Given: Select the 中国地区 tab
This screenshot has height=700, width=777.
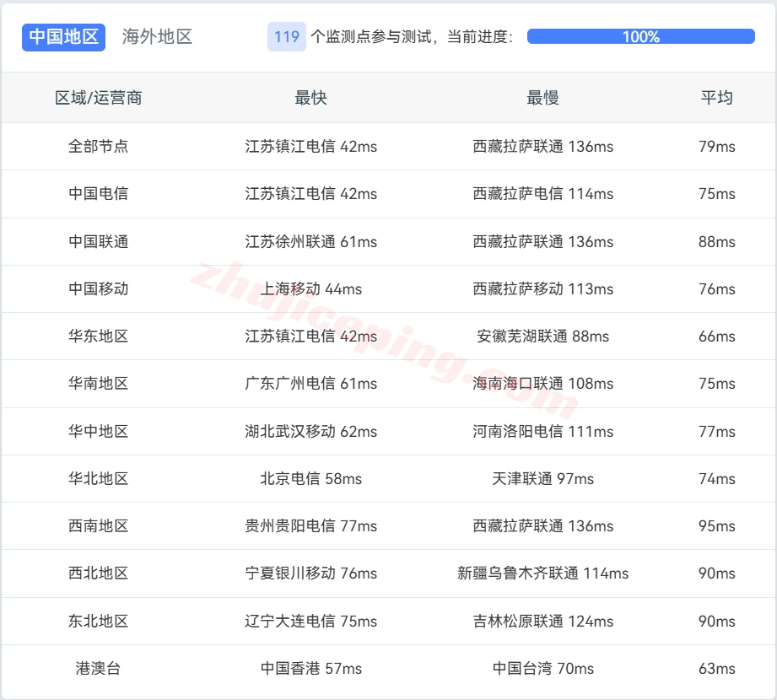Looking at the screenshot, I should point(63,37).
